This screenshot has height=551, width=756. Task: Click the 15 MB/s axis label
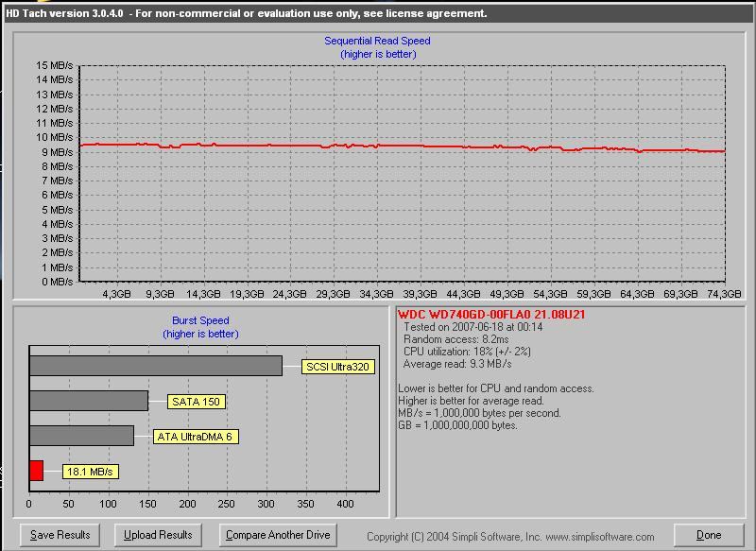coord(54,65)
